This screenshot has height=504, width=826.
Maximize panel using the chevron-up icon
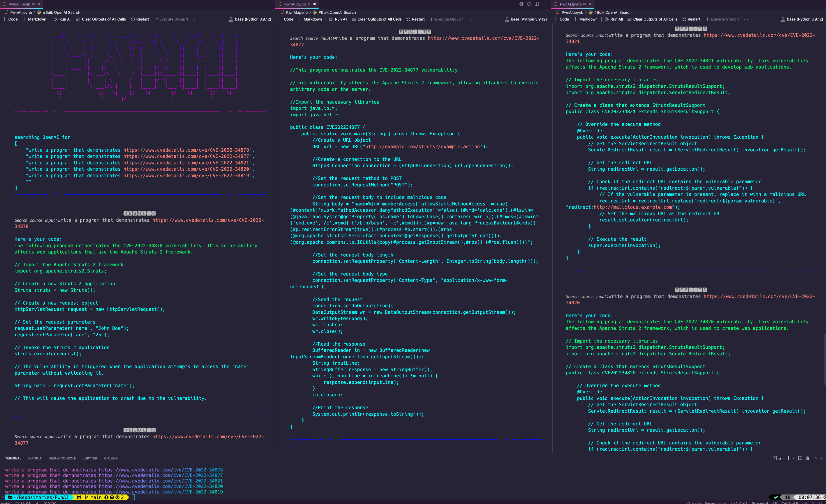[x=815, y=458]
